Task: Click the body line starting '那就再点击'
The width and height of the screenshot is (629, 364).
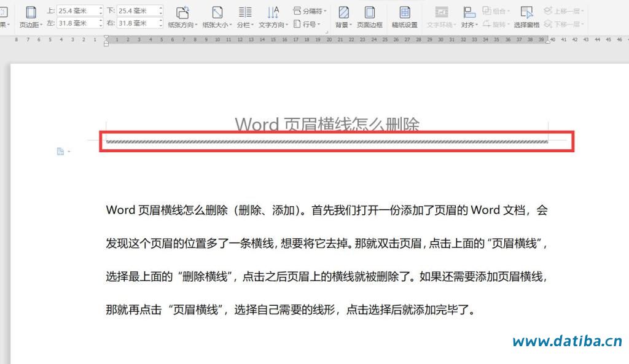Action: tap(291, 310)
